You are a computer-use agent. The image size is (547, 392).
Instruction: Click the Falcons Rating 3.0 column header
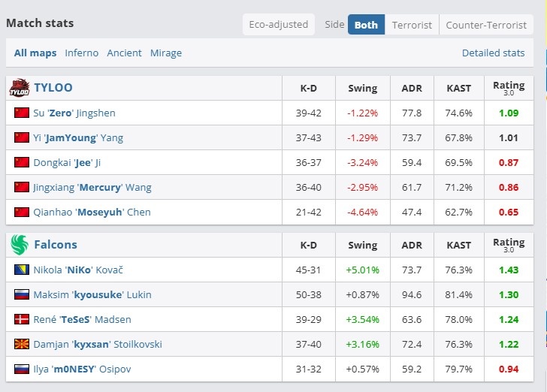click(x=509, y=245)
